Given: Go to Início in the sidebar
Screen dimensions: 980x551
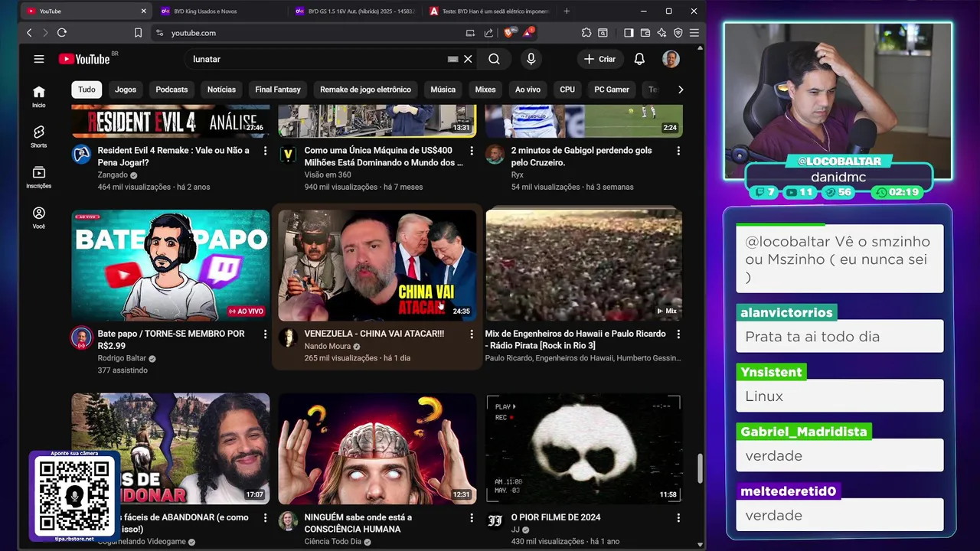Looking at the screenshot, I should point(39,96).
